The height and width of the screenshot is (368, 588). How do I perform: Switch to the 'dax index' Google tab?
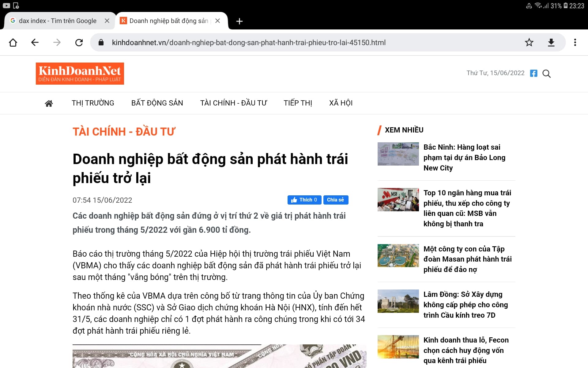[58, 21]
